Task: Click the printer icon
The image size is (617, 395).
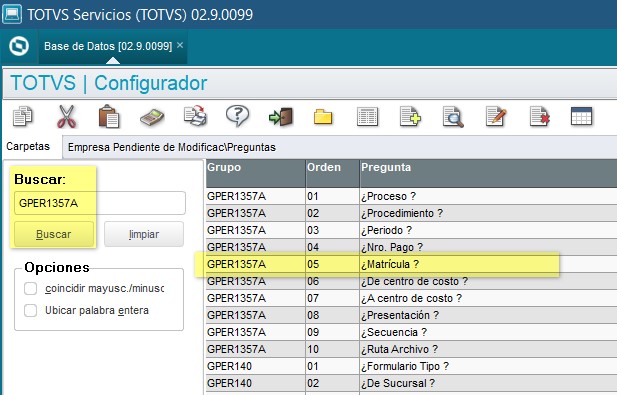Action: (x=196, y=116)
